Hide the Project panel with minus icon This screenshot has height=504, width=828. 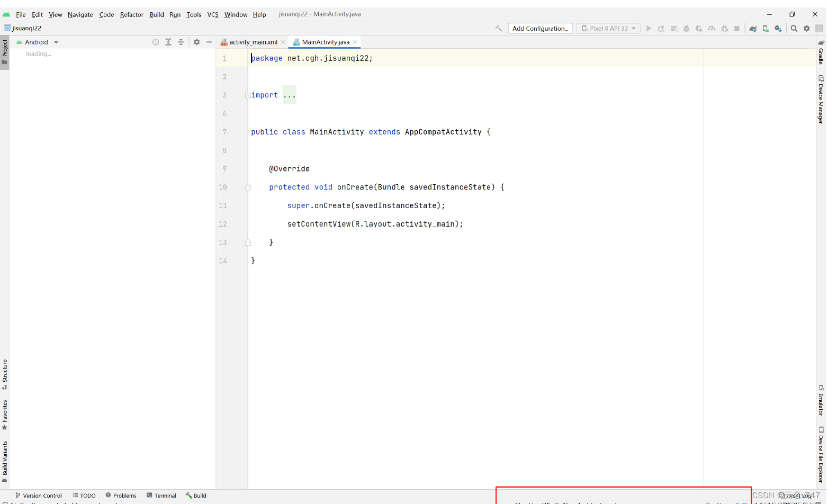point(209,42)
